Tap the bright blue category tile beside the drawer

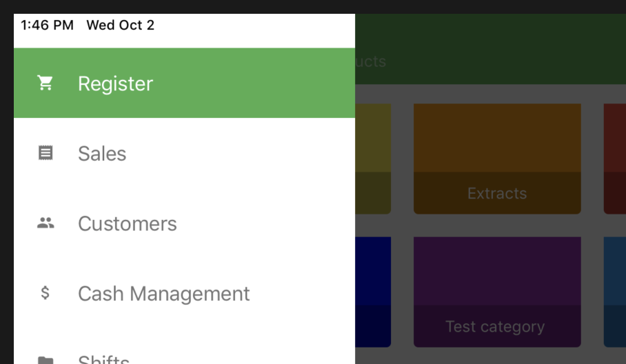(x=373, y=291)
